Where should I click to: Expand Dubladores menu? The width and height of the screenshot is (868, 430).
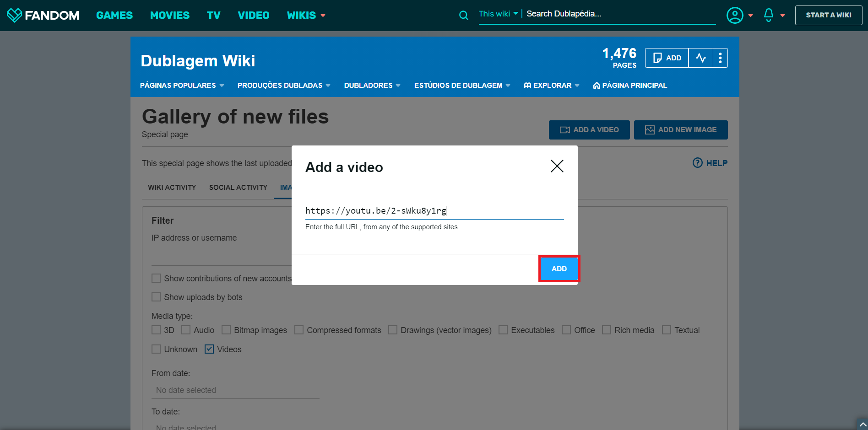point(372,86)
